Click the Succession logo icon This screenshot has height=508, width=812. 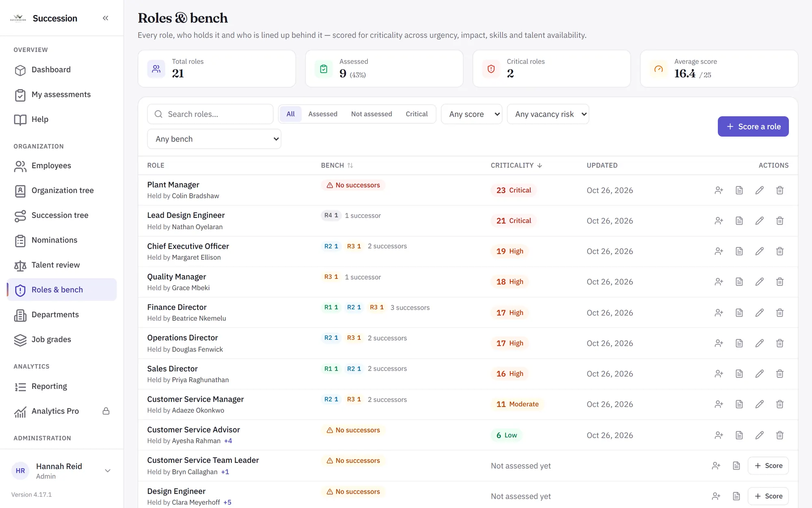click(18, 18)
